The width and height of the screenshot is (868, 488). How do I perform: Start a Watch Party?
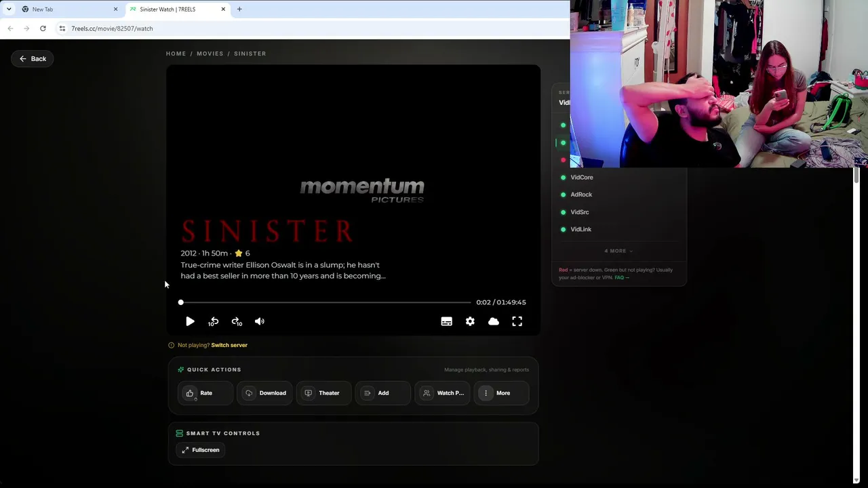(442, 393)
